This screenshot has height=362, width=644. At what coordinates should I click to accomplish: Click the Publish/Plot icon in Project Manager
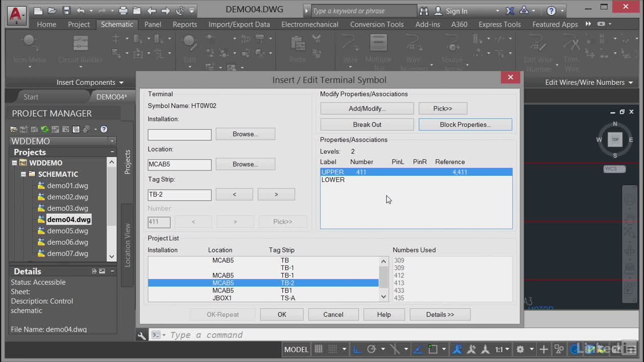(86, 129)
